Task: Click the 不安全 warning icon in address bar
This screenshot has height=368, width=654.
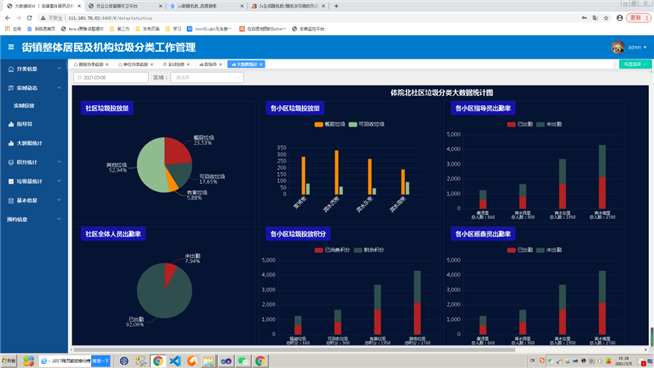Action: [43, 18]
